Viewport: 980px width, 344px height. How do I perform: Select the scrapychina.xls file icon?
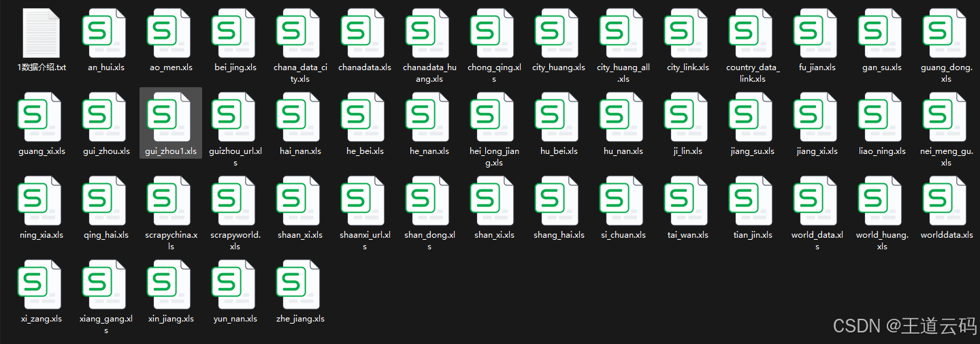pyautogui.click(x=169, y=201)
